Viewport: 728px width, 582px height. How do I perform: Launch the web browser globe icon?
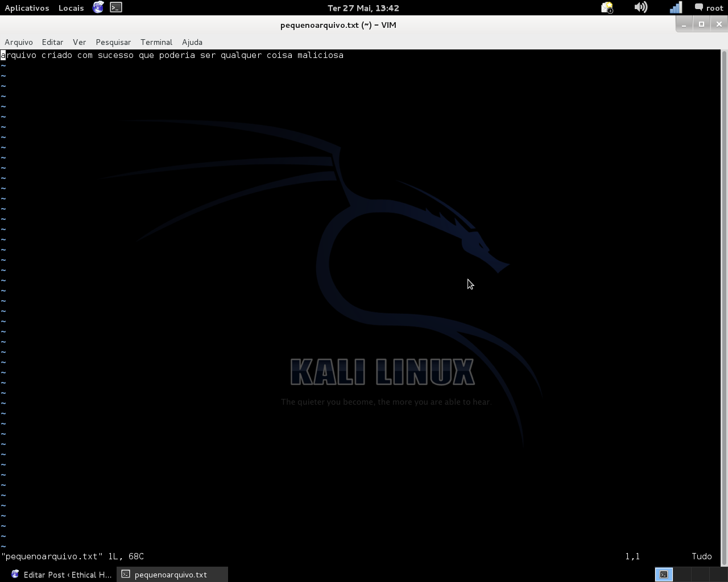pyautogui.click(x=98, y=7)
